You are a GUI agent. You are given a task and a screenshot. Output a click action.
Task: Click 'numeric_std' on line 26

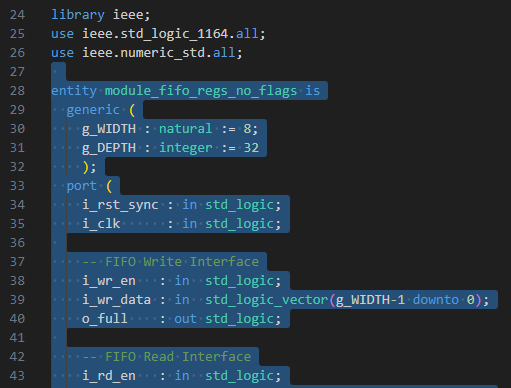(x=162, y=53)
